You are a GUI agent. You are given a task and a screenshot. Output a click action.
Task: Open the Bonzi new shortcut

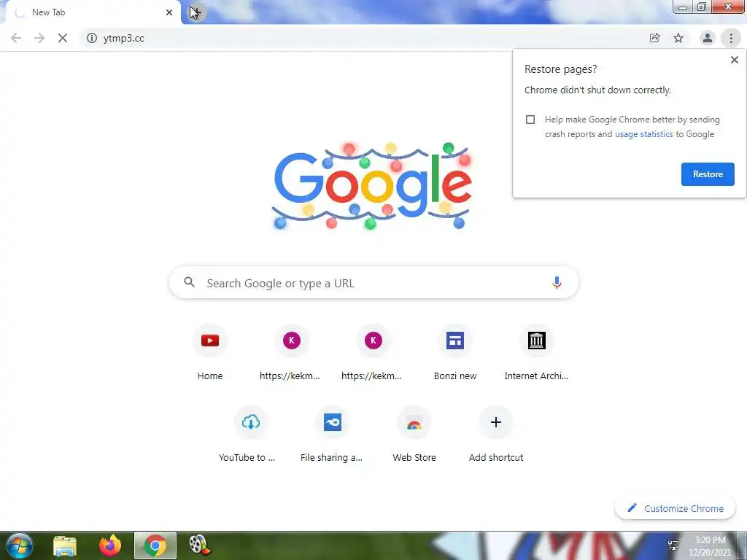point(455,353)
